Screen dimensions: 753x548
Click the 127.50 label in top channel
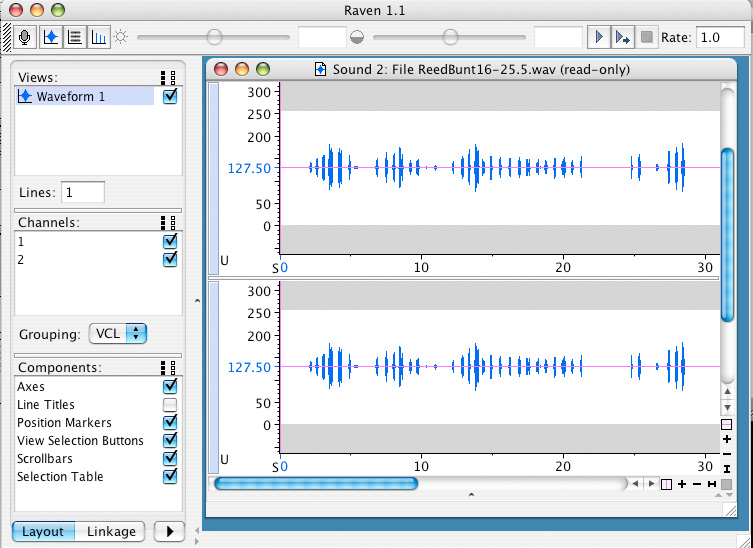point(249,169)
